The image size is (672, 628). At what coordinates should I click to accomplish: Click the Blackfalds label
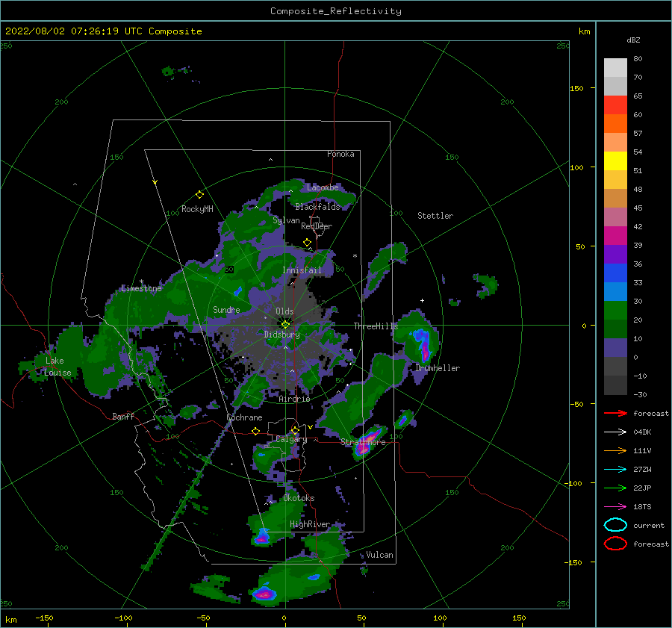317,207
